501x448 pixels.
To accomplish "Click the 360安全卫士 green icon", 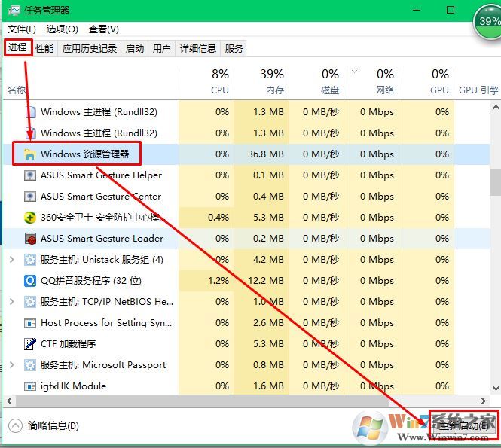I will [x=30, y=218].
